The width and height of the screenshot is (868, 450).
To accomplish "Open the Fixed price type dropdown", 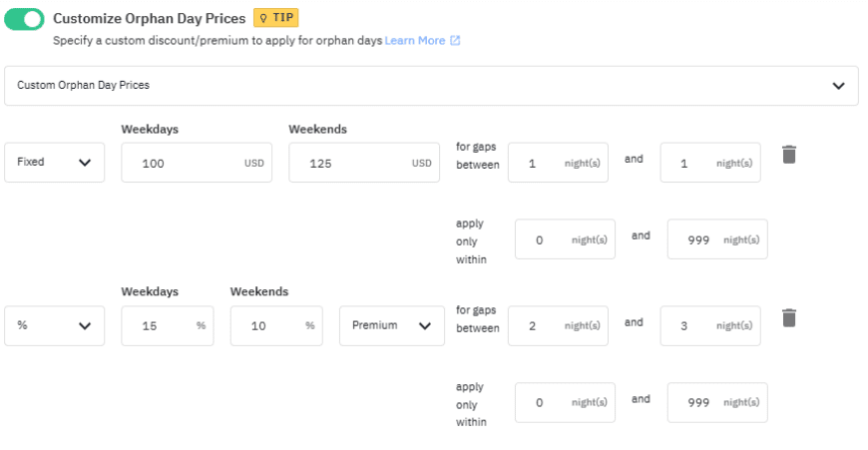I will tap(55, 162).
